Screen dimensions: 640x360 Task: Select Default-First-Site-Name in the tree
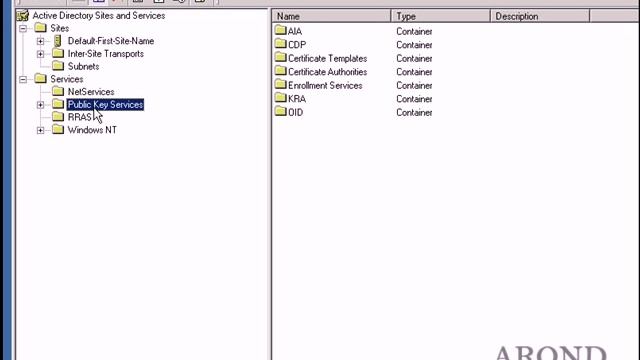[x=111, y=41]
